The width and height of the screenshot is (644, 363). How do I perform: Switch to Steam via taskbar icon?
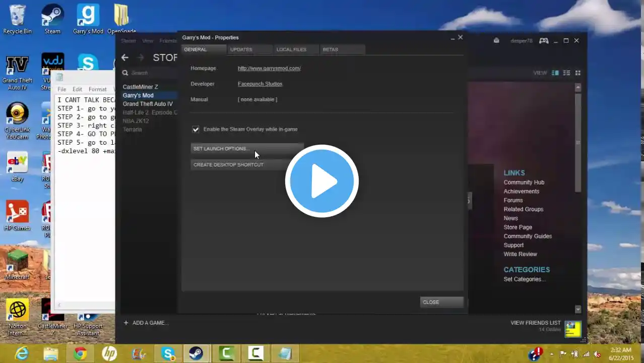[196, 353]
